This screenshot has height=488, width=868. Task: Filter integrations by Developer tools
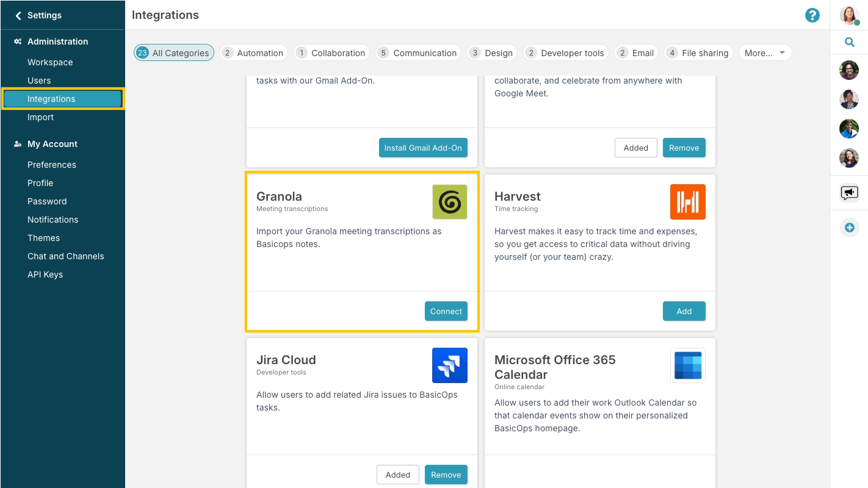(x=566, y=53)
